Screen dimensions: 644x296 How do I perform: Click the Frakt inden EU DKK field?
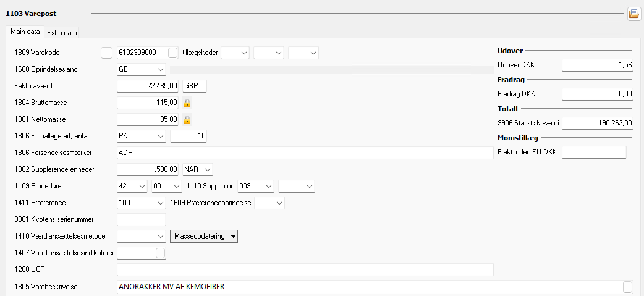(593, 153)
